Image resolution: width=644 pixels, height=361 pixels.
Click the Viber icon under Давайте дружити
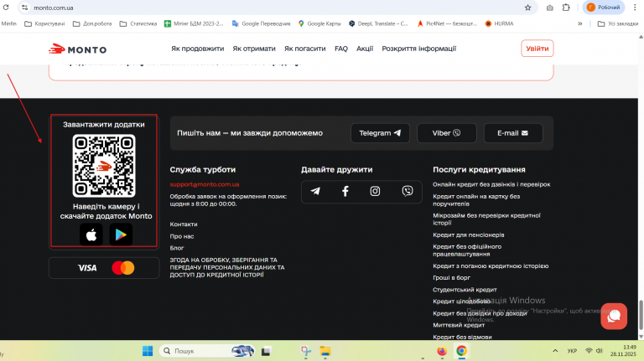(x=408, y=191)
